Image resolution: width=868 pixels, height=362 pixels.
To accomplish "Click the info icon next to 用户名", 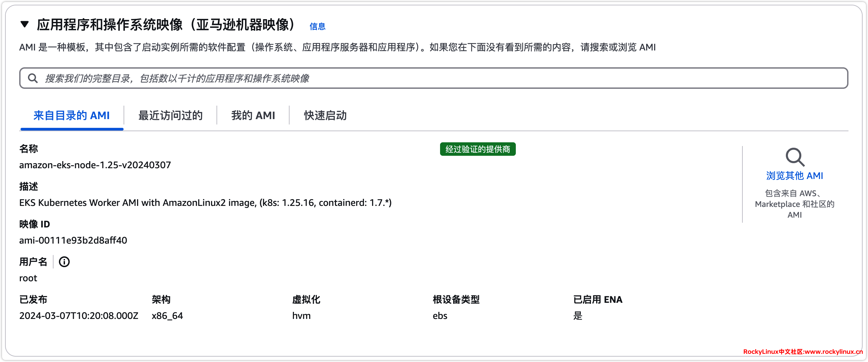I will [64, 262].
